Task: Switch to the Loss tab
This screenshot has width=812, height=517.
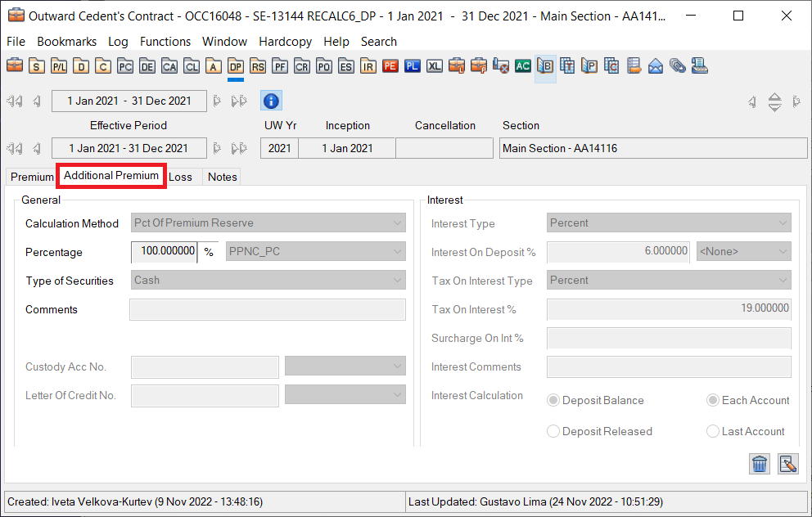Action: [x=180, y=177]
